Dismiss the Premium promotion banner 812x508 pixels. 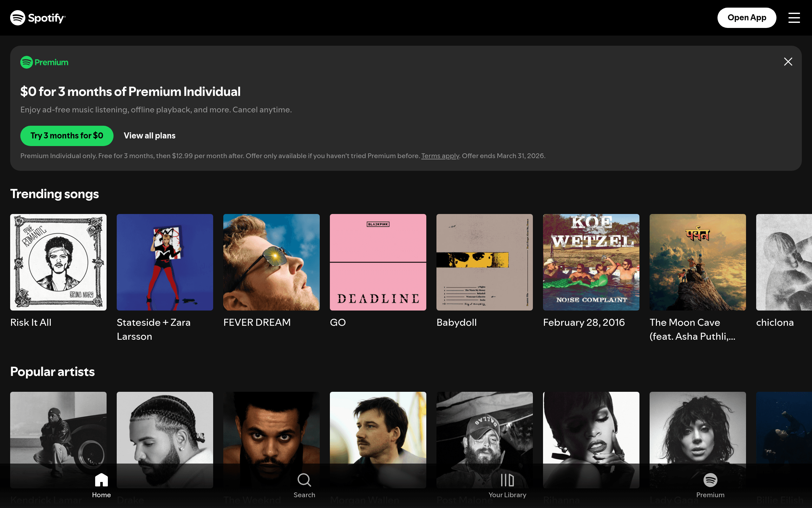[x=788, y=62]
